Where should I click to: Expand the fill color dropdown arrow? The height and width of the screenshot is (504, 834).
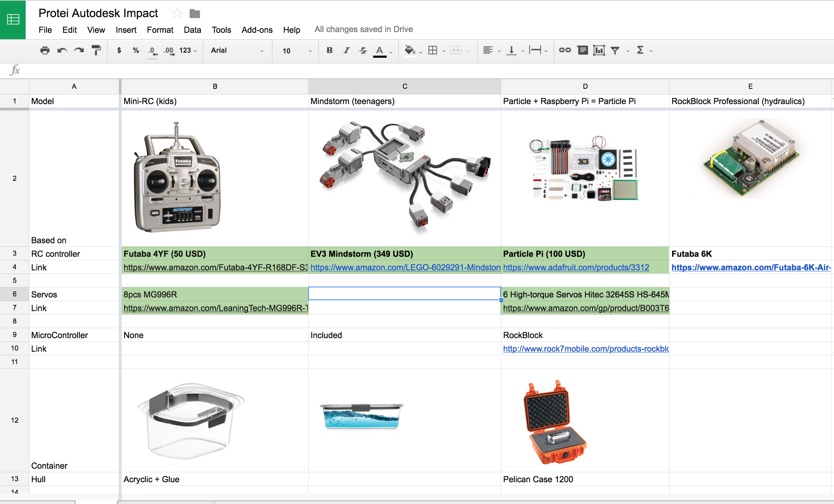tap(421, 52)
